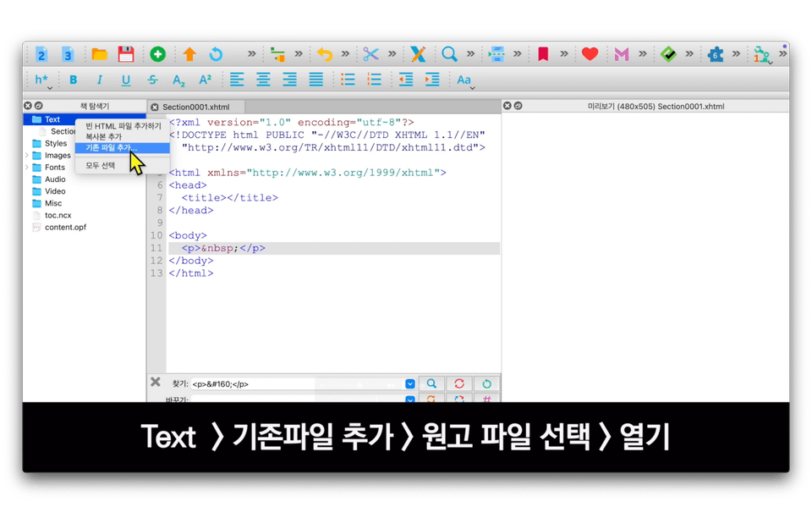Click the green circular arrow button in find bar
This screenshot has width=812, height=529.
tap(486, 384)
